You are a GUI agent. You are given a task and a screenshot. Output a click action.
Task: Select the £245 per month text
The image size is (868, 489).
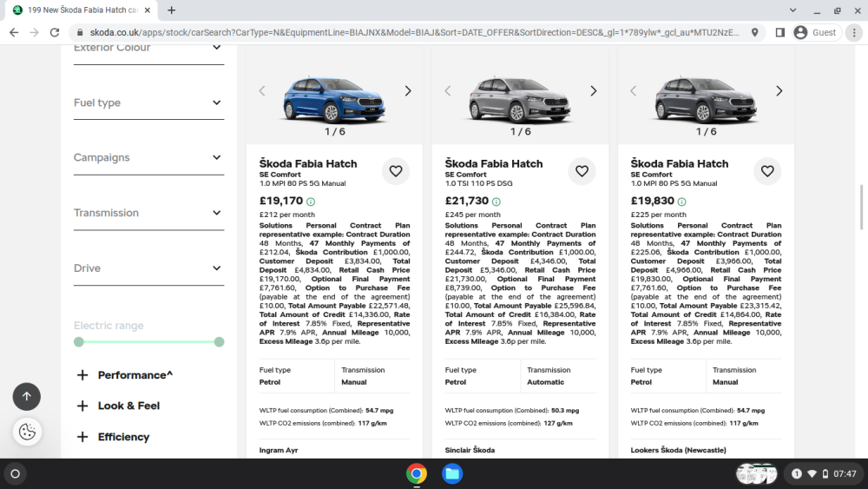coord(473,215)
